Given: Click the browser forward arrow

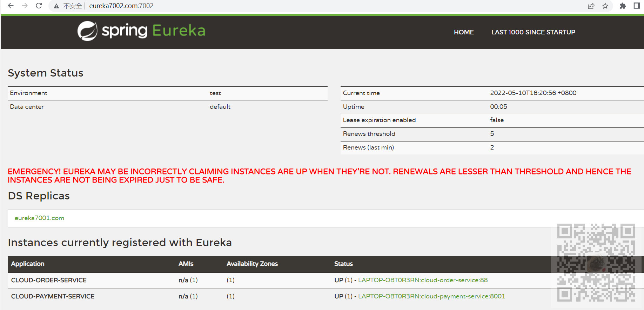Looking at the screenshot, I should pos(25,6).
